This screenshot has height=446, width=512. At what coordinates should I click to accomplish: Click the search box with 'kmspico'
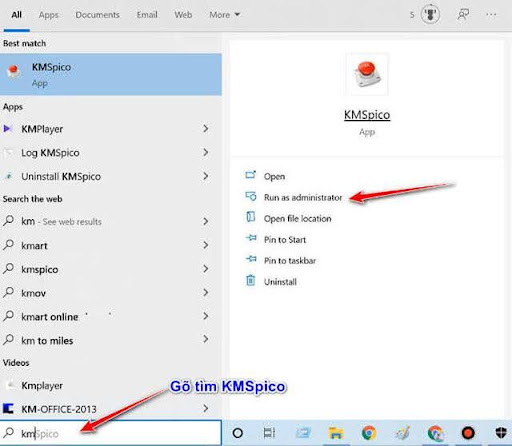[111, 433]
